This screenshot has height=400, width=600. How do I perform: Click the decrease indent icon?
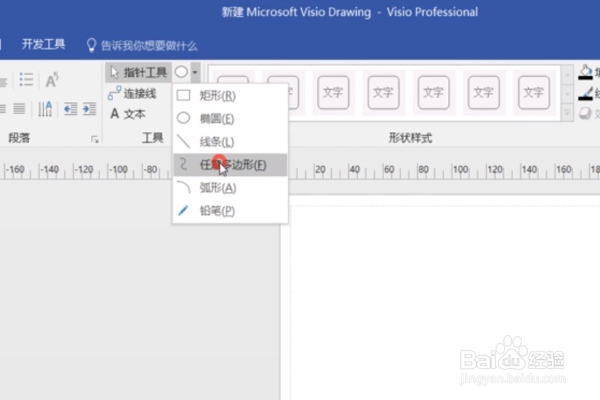click(x=70, y=109)
